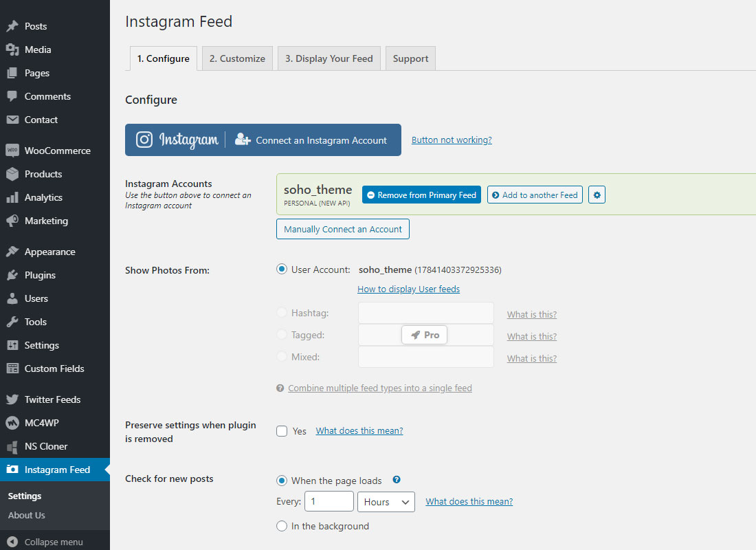Select When the page loads option
This screenshot has height=550, width=756.
point(282,481)
